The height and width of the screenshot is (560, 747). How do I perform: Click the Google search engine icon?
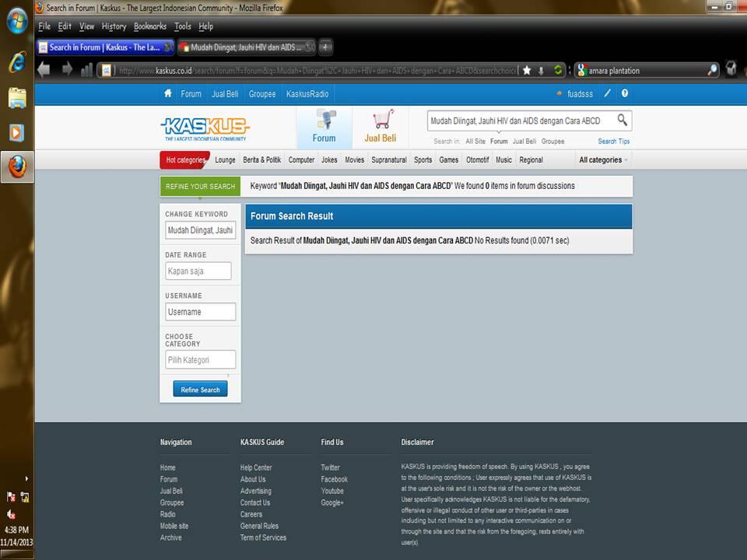click(581, 71)
